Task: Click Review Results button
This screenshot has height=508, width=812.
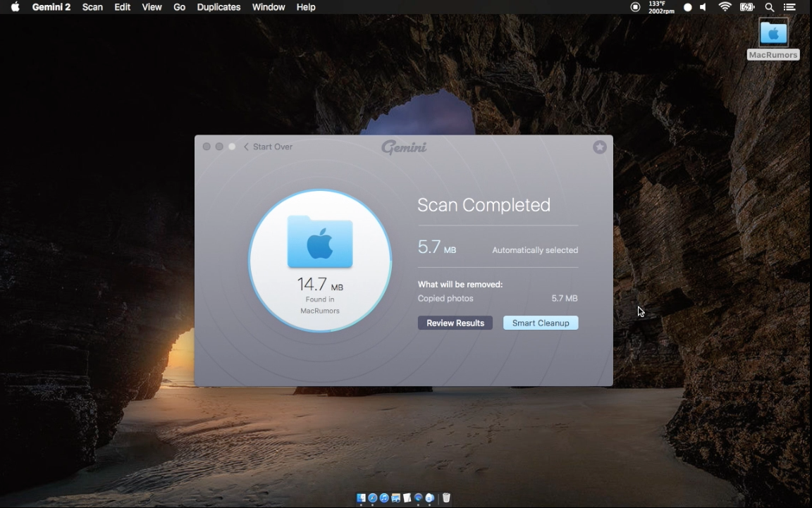Action: pyautogui.click(x=455, y=323)
